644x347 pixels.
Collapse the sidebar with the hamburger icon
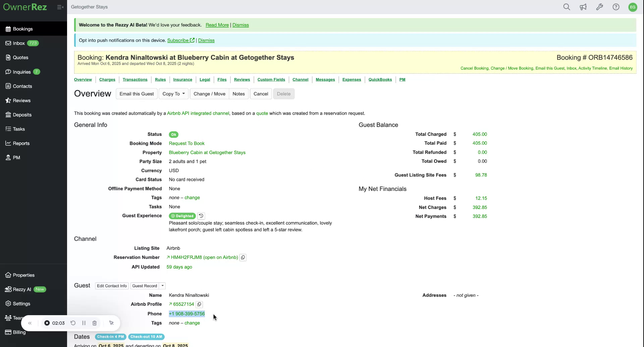60,7
